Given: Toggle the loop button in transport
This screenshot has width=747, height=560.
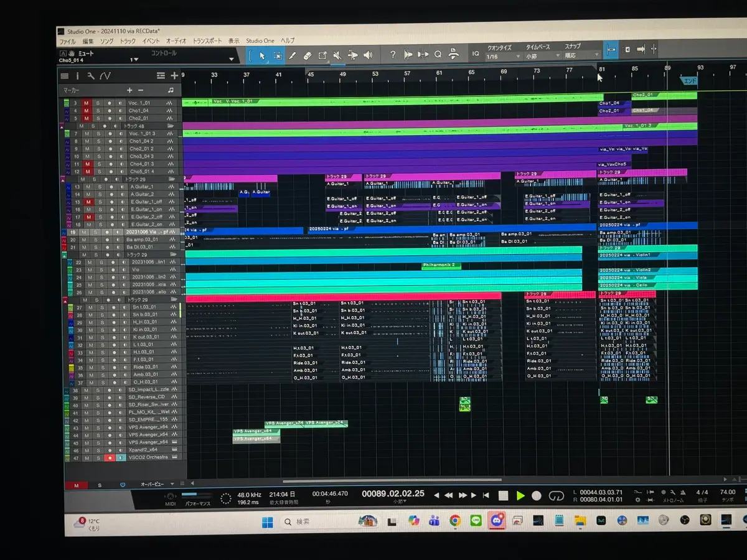Looking at the screenshot, I should pyautogui.click(x=557, y=496).
